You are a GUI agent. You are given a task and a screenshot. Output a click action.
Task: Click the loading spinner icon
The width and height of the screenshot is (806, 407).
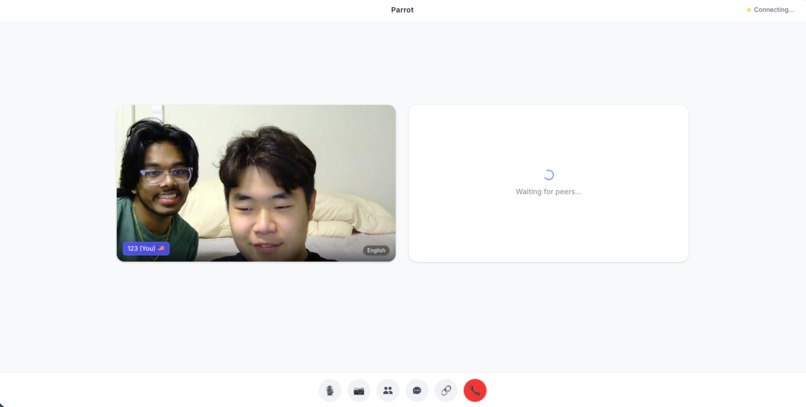548,175
